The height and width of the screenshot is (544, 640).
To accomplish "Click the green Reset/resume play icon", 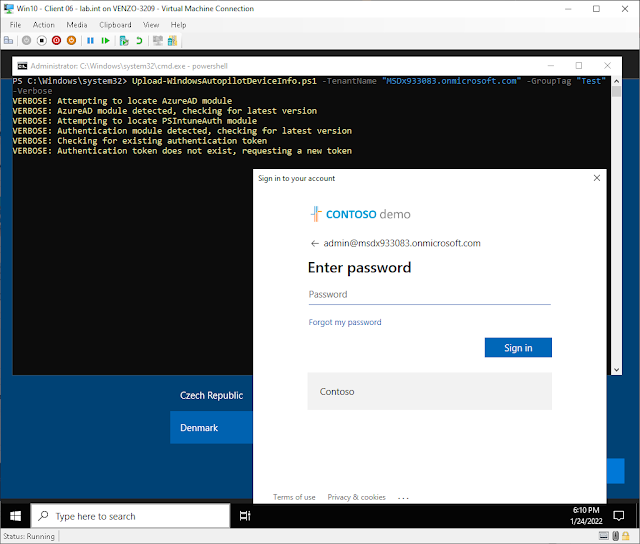I will coord(106,40).
